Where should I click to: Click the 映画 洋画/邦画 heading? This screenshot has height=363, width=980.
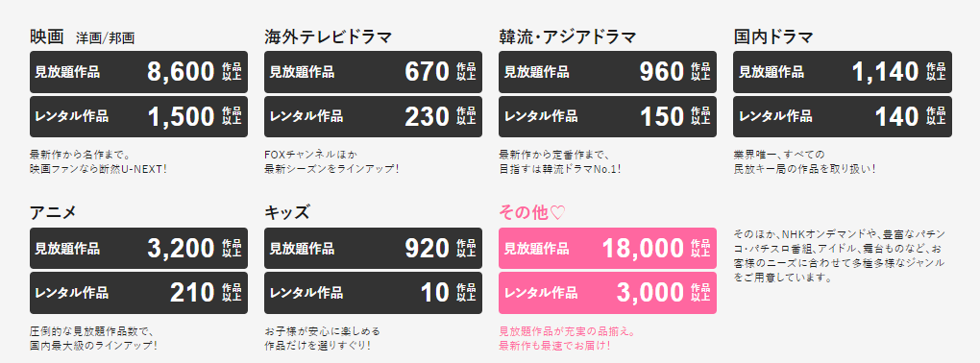pos(83,37)
